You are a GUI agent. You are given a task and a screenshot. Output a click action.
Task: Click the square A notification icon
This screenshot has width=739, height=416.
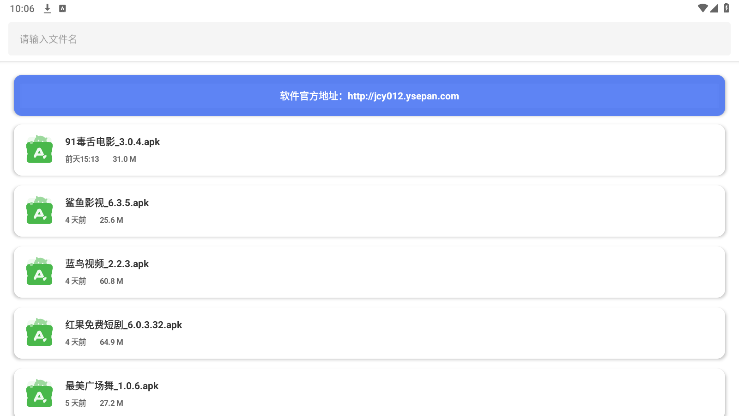coord(63,8)
